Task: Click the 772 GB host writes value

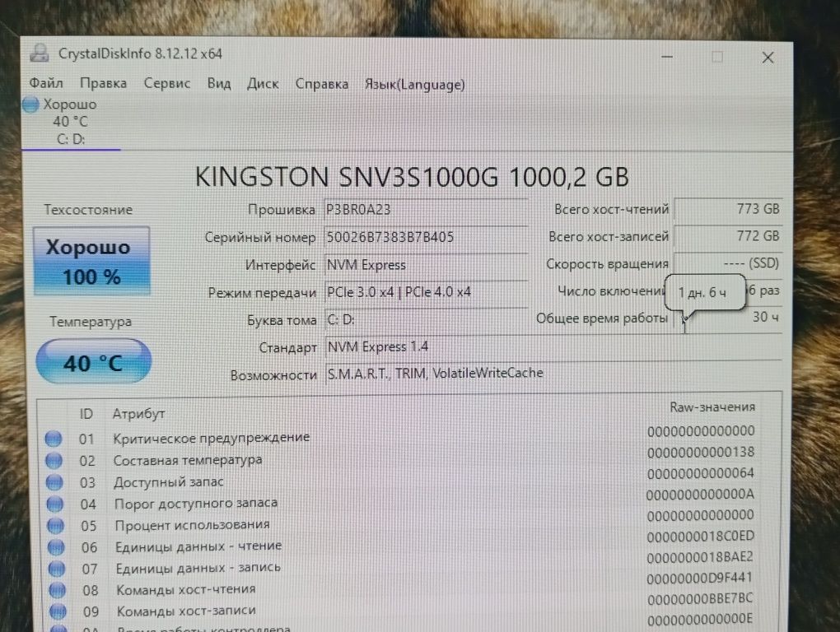Action: click(x=728, y=236)
